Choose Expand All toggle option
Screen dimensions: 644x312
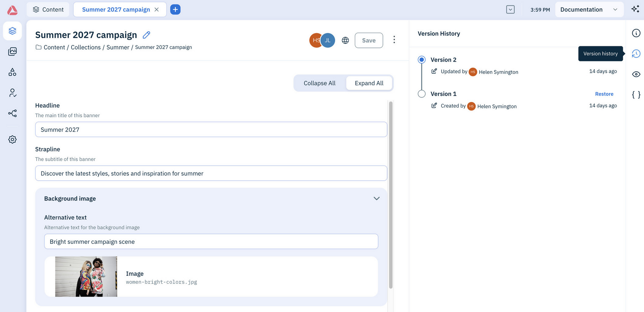click(x=369, y=83)
